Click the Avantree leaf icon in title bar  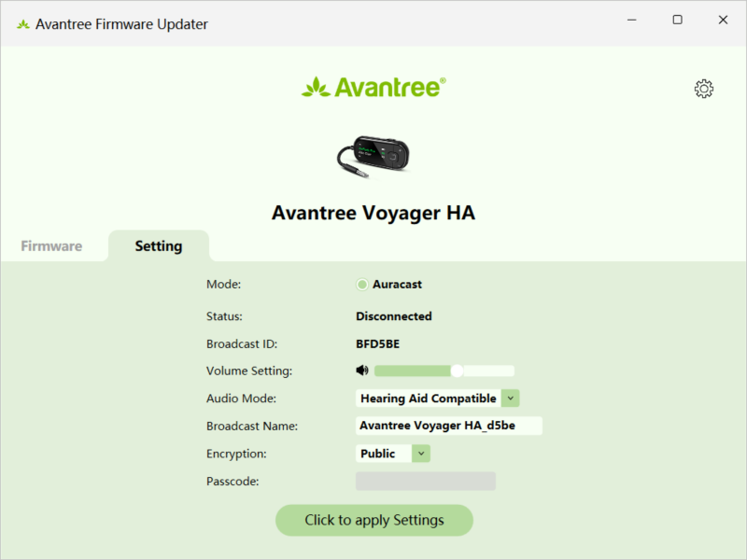click(x=22, y=24)
